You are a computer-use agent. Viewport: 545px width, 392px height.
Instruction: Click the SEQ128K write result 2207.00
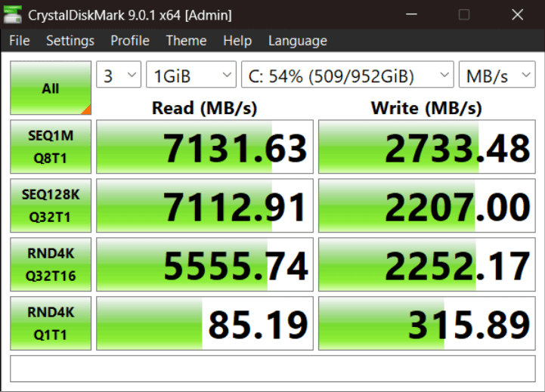click(x=427, y=205)
